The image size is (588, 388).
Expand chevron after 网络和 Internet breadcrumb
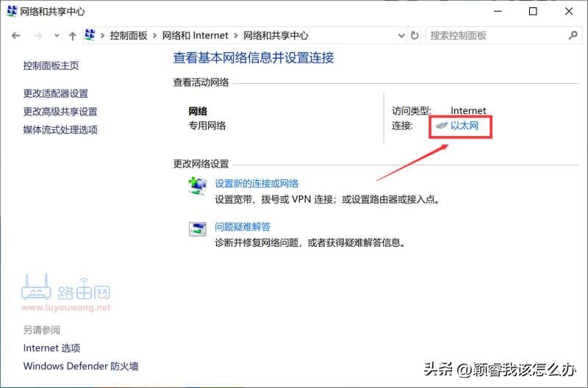(235, 35)
